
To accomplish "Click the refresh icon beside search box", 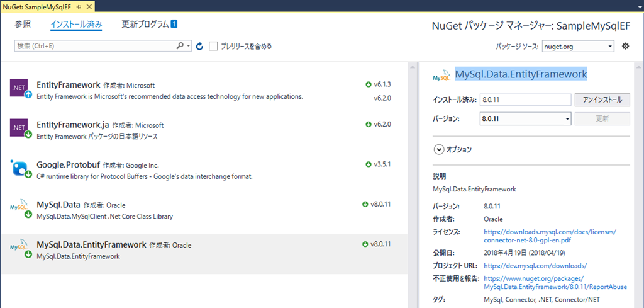I will pyautogui.click(x=200, y=47).
